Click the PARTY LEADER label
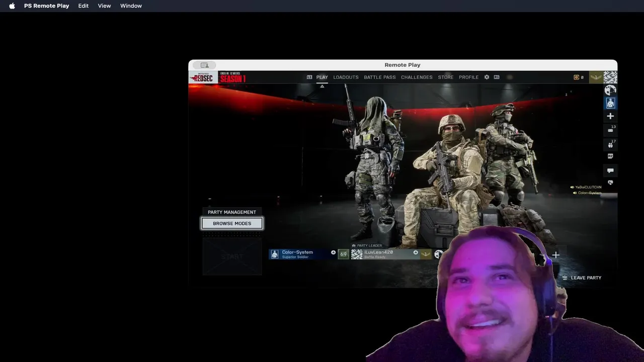 coord(367,245)
